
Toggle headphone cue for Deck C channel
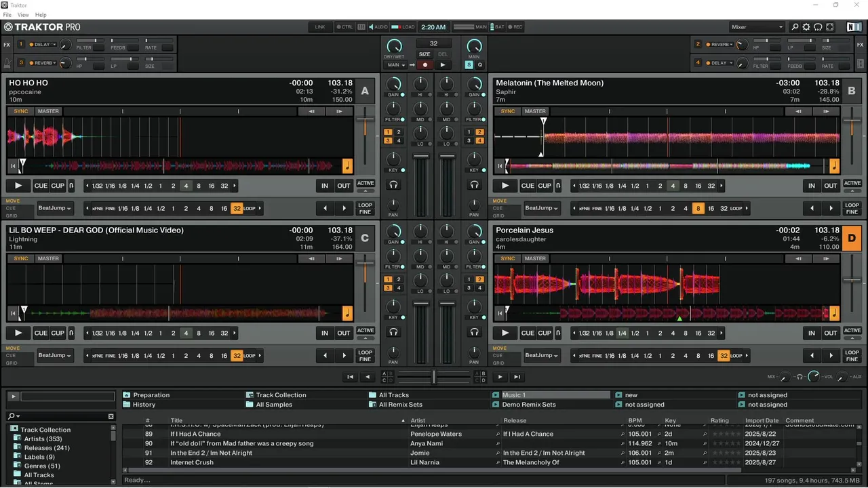click(393, 331)
